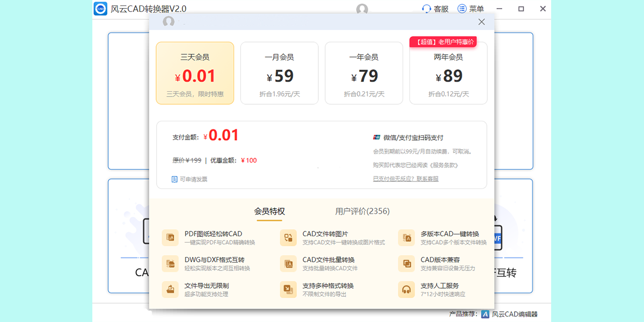The image size is (644, 322).
Task: Open the 菜单 menu
Action: click(471, 9)
